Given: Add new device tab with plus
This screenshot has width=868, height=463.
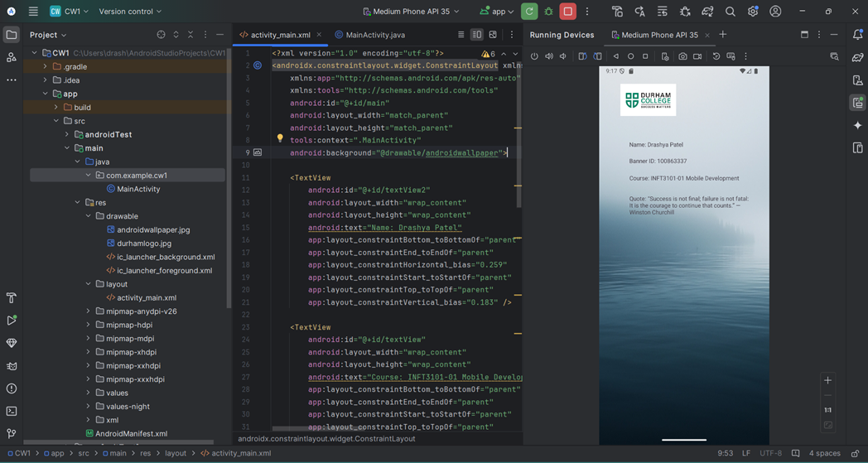Looking at the screenshot, I should pyautogui.click(x=722, y=34).
